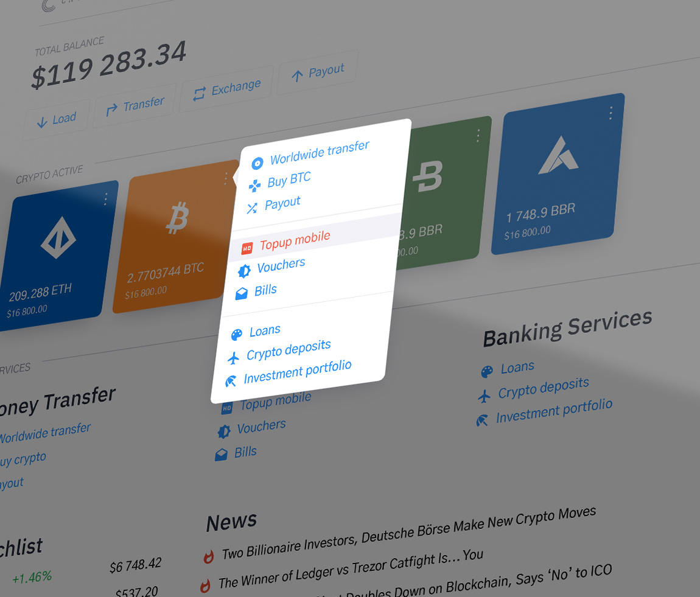Open Worldwide transfer link under Money Transfer

click(x=44, y=433)
